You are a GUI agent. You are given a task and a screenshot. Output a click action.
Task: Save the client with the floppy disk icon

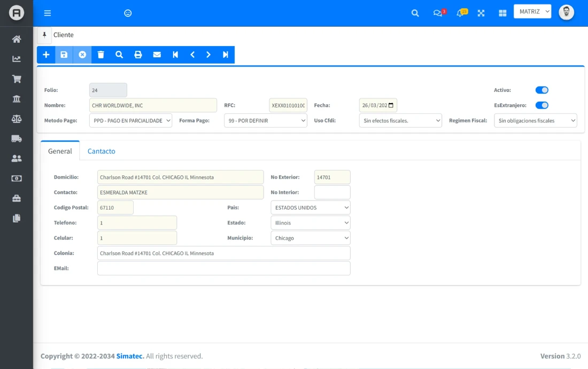64,55
